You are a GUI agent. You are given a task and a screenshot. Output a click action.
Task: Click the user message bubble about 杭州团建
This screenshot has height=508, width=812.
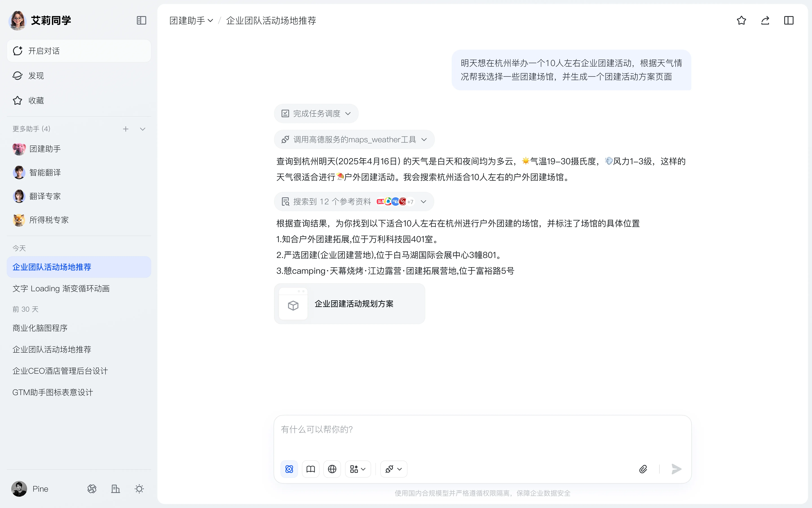[571, 70]
